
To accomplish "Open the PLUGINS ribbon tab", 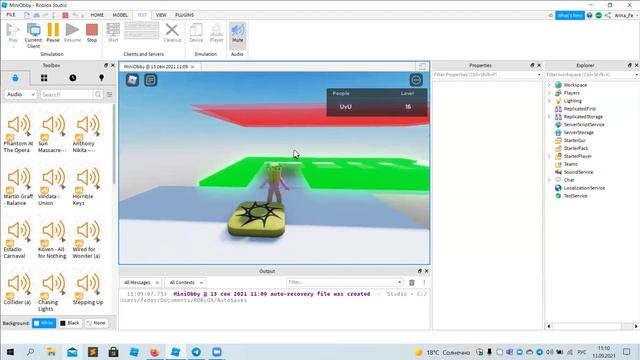I will 184,15.
